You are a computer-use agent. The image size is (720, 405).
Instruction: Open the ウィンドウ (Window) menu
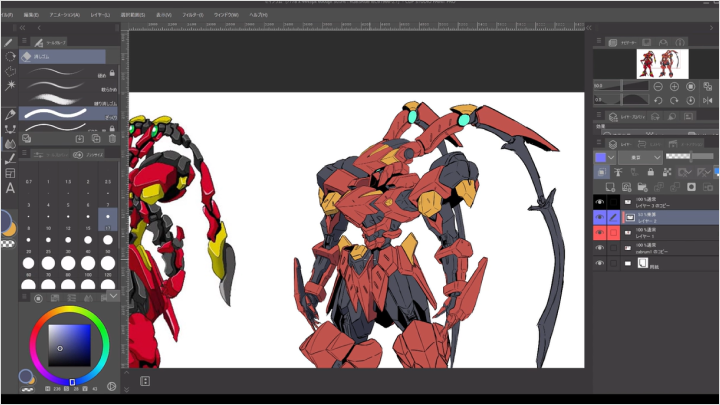click(x=226, y=15)
